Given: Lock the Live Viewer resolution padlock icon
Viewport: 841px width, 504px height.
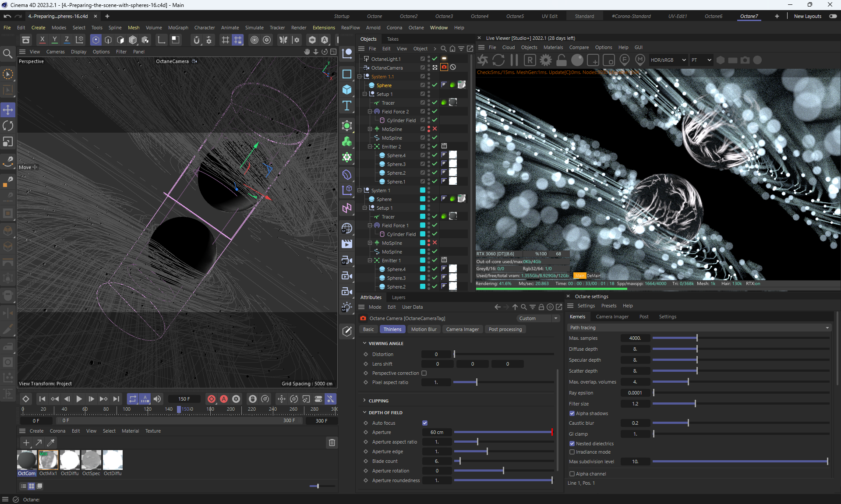Looking at the screenshot, I should pos(561,60).
